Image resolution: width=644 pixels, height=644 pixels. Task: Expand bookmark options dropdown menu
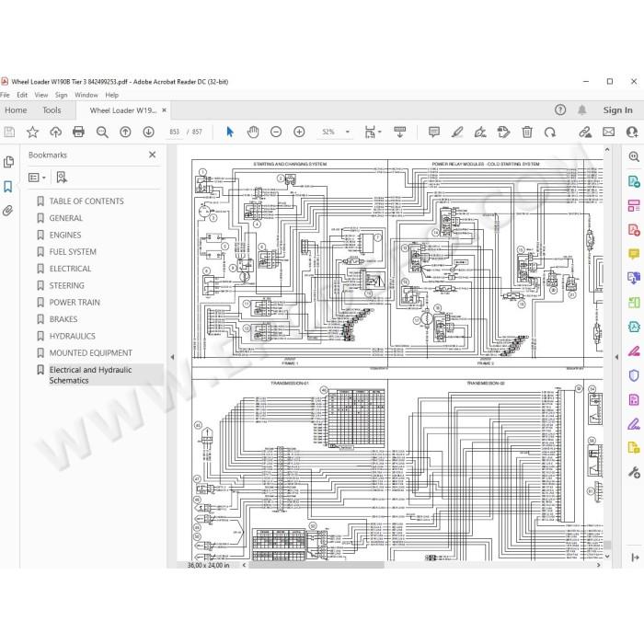(x=37, y=178)
